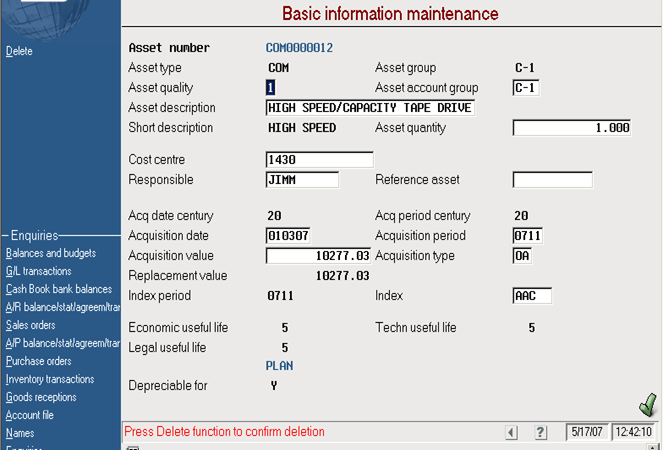Select the Responsible field containing JIMM

[x=302, y=180]
